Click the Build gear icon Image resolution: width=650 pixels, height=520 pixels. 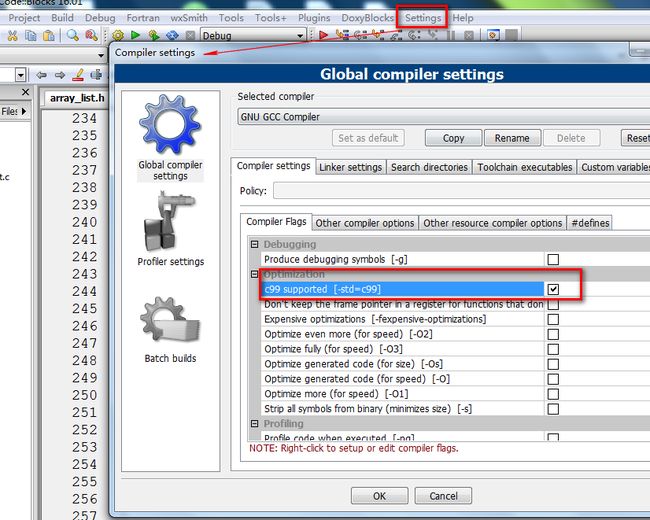point(118,36)
